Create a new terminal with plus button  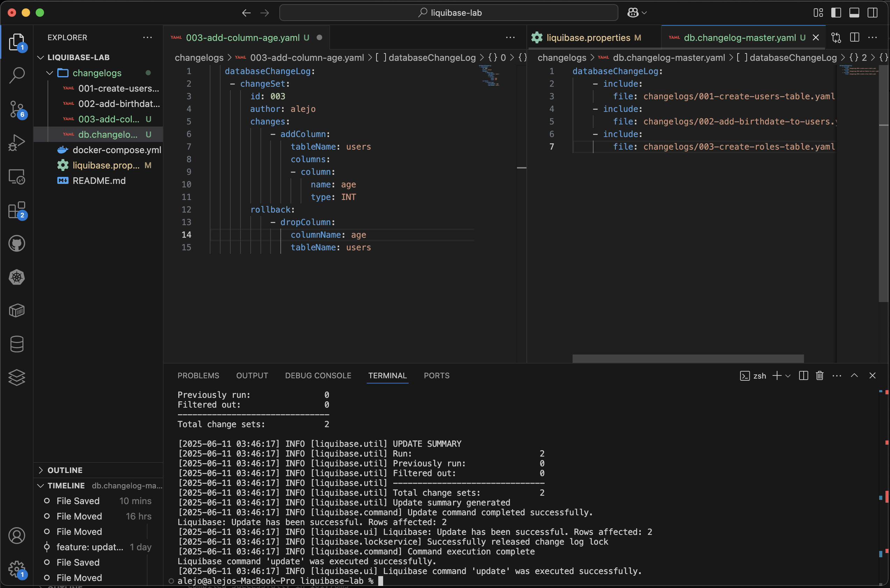pos(777,375)
